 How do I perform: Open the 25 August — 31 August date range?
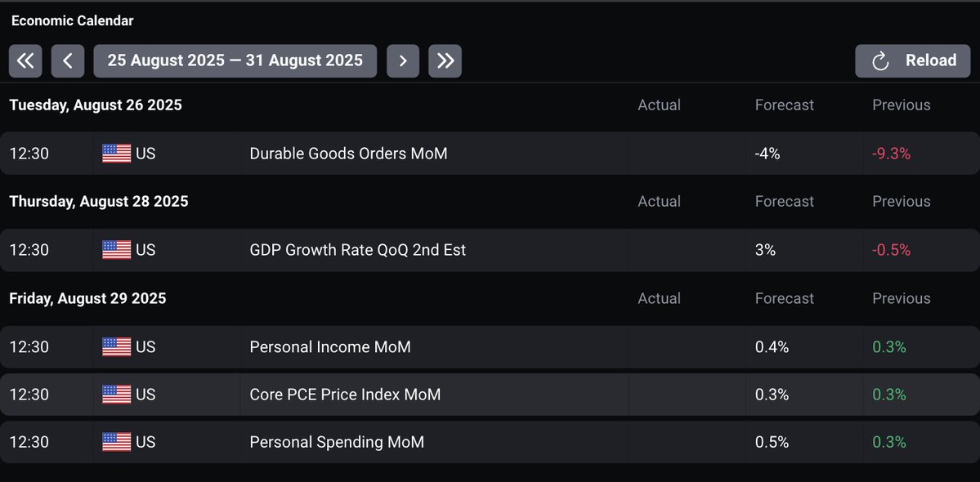235,60
